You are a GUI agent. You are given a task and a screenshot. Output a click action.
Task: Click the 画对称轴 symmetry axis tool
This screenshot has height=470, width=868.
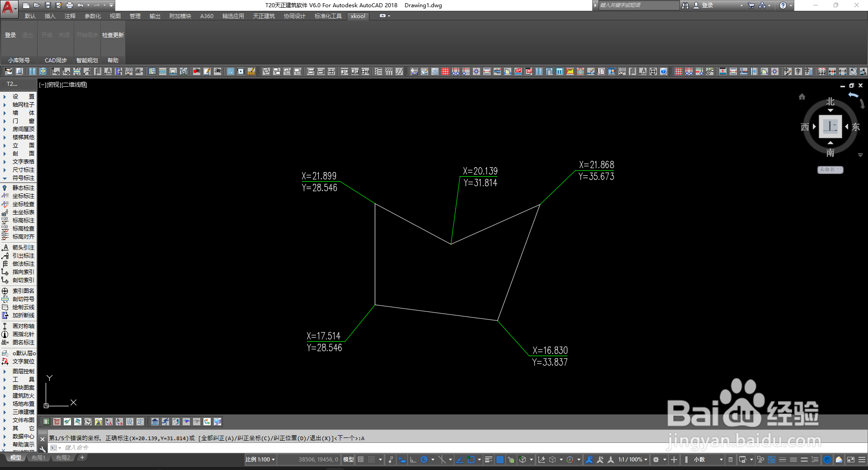(19, 326)
